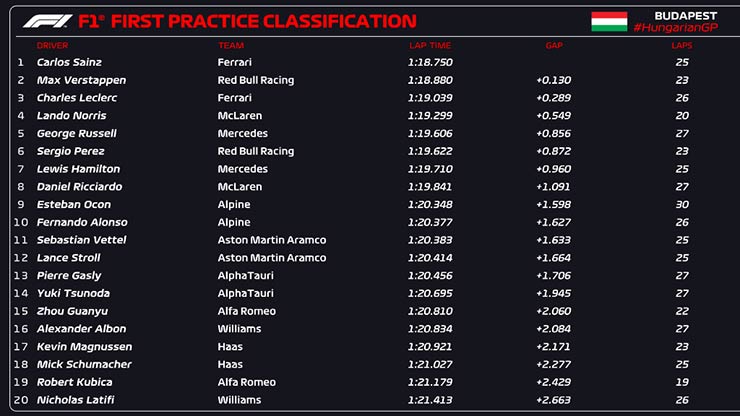Click Fernando Alonso's lap time 1:20.377
The height and width of the screenshot is (416, 740).
(x=429, y=222)
